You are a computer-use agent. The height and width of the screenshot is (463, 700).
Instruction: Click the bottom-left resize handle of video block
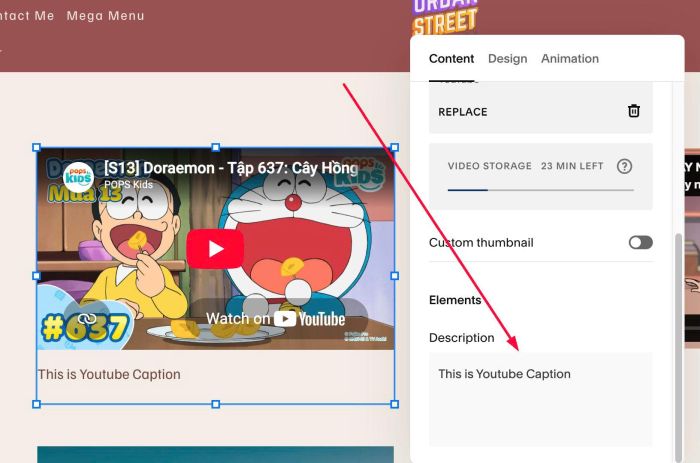[x=37, y=404]
